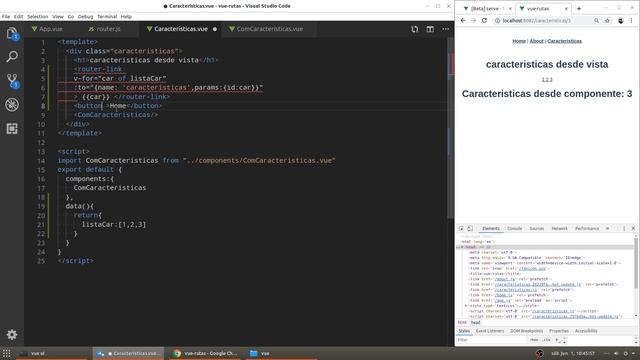
Task: Open the Explorer view in VS Code
Action: [x=12, y=33]
